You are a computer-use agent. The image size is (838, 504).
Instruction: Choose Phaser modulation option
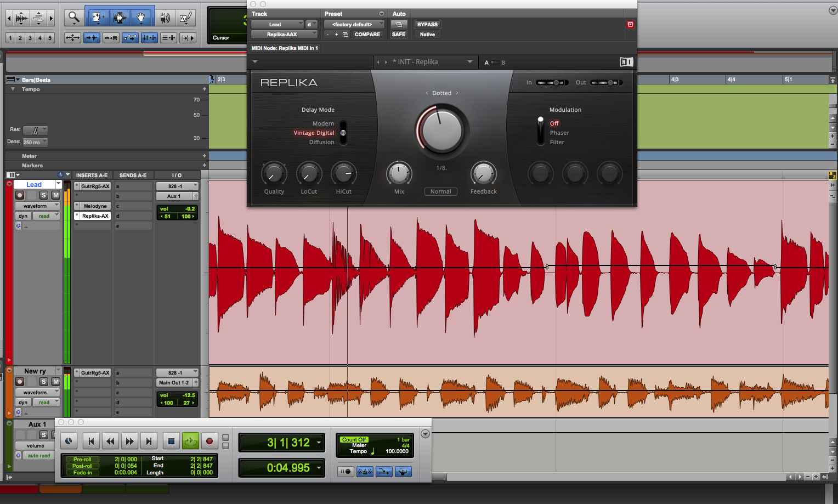(x=559, y=133)
